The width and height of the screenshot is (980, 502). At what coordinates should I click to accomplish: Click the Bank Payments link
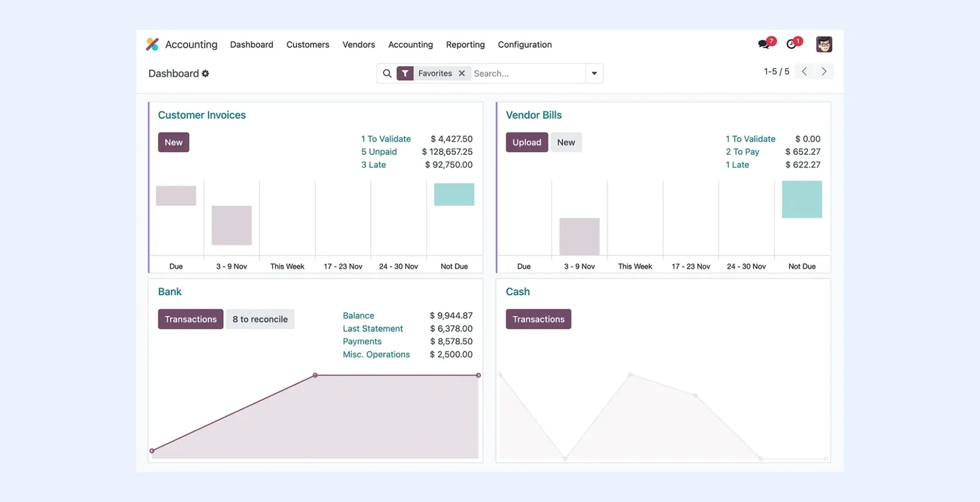tap(362, 342)
